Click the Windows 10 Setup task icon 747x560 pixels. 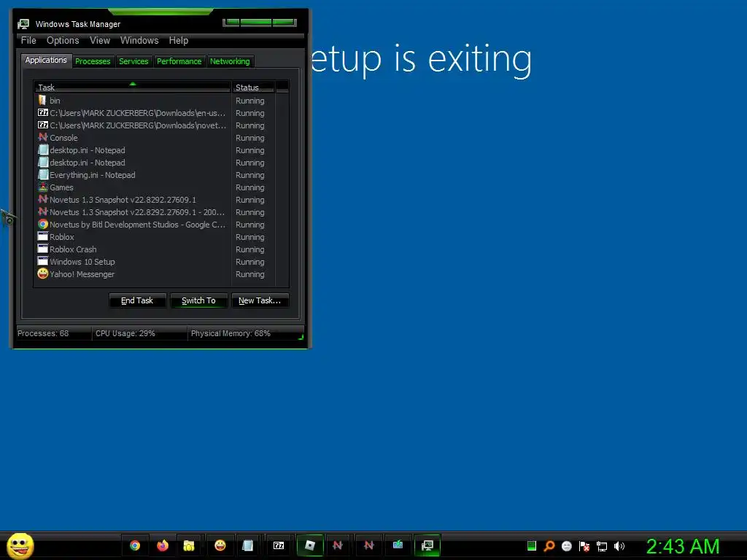[x=42, y=262]
